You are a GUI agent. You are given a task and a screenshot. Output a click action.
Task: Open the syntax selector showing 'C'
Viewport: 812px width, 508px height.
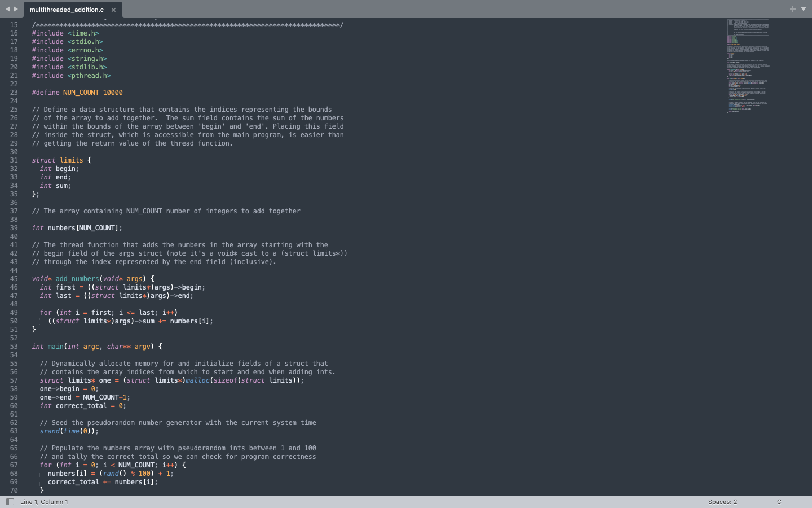[x=779, y=501]
